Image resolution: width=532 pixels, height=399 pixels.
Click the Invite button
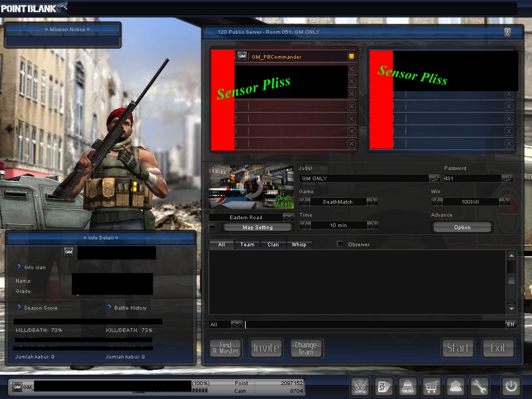[x=267, y=348]
